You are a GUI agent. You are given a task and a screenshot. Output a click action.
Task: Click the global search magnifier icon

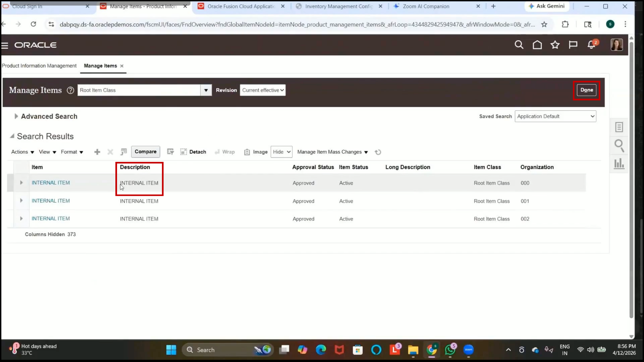[519, 45]
